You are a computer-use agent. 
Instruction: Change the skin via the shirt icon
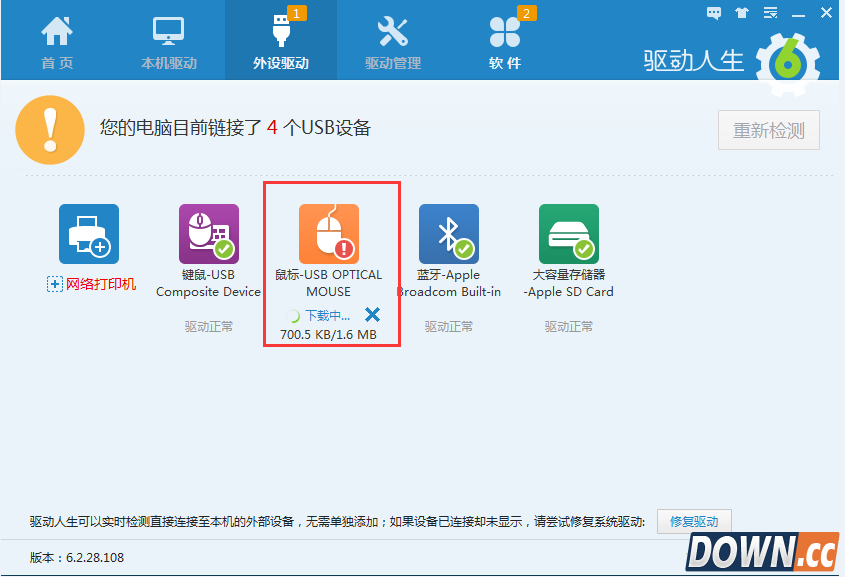click(x=741, y=12)
